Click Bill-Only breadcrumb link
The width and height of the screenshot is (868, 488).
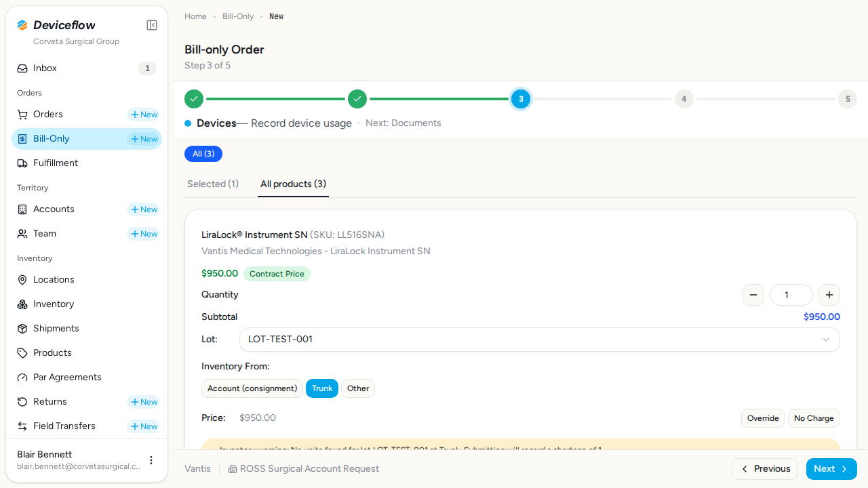pos(238,16)
